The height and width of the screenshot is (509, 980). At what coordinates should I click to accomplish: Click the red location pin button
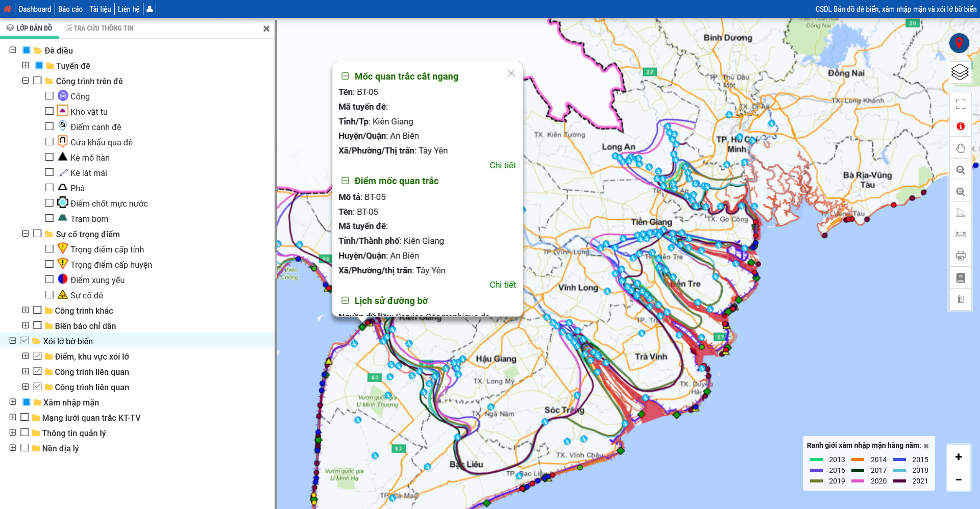click(x=959, y=43)
